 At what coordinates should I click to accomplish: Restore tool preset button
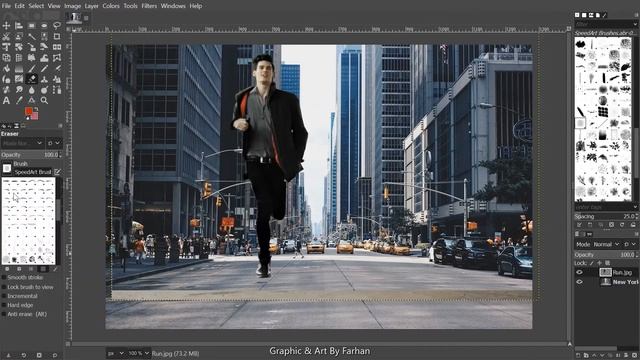24,356
